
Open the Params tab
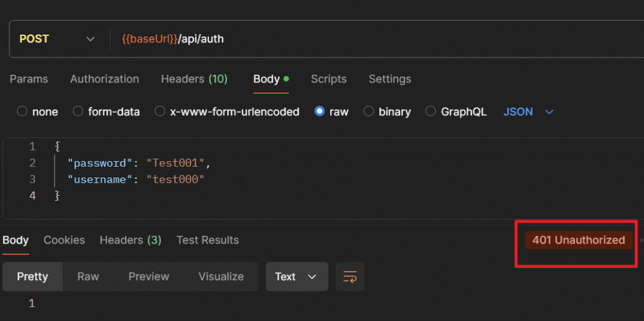[x=29, y=79]
